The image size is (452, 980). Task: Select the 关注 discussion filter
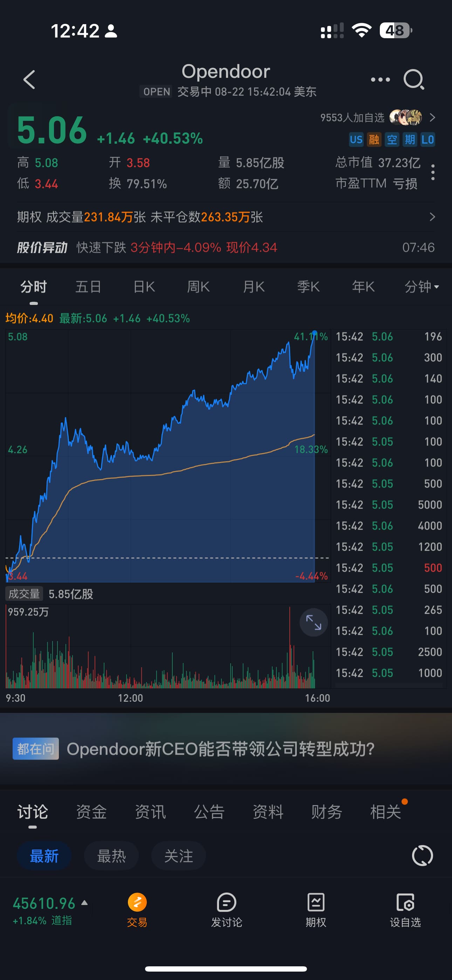[179, 856]
